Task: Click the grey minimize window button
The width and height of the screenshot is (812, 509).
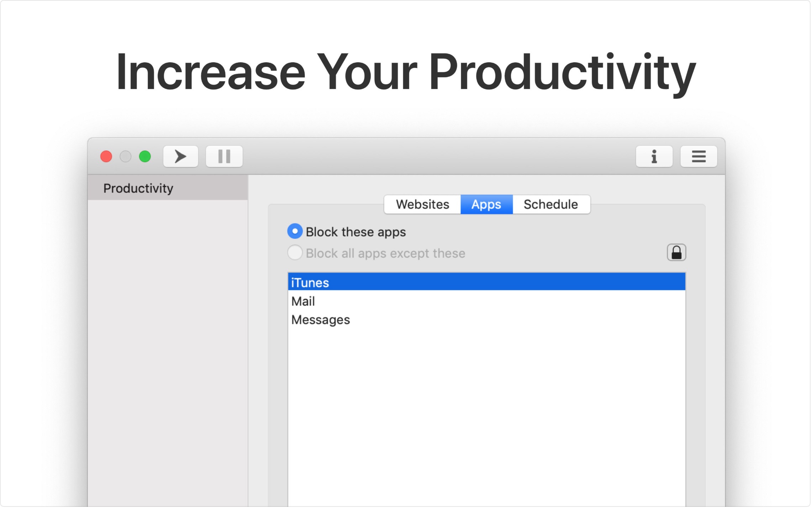Action: pos(126,157)
